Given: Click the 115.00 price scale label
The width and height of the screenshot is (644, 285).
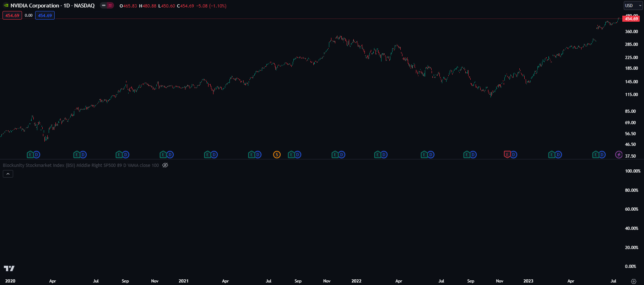Looking at the screenshot, I should tap(632, 95).
